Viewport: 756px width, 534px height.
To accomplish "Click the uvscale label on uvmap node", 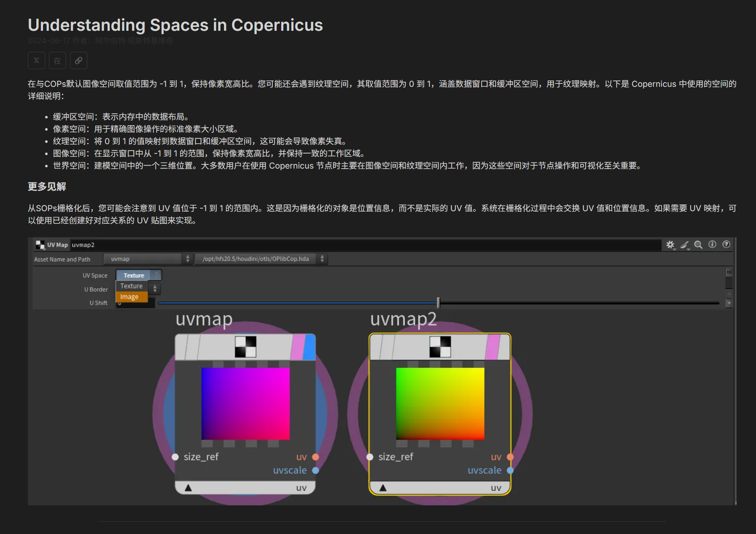I will tap(290, 470).
